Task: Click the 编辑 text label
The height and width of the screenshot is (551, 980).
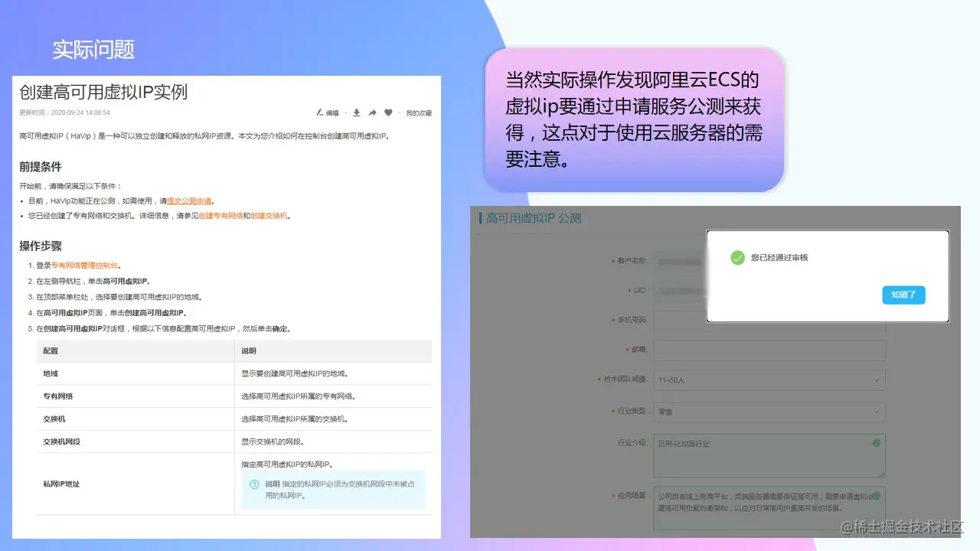Action: coord(332,113)
